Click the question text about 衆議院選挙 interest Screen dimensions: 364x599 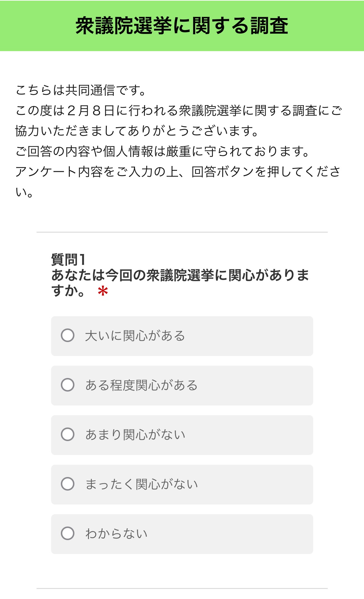pyautogui.click(x=180, y=275)
